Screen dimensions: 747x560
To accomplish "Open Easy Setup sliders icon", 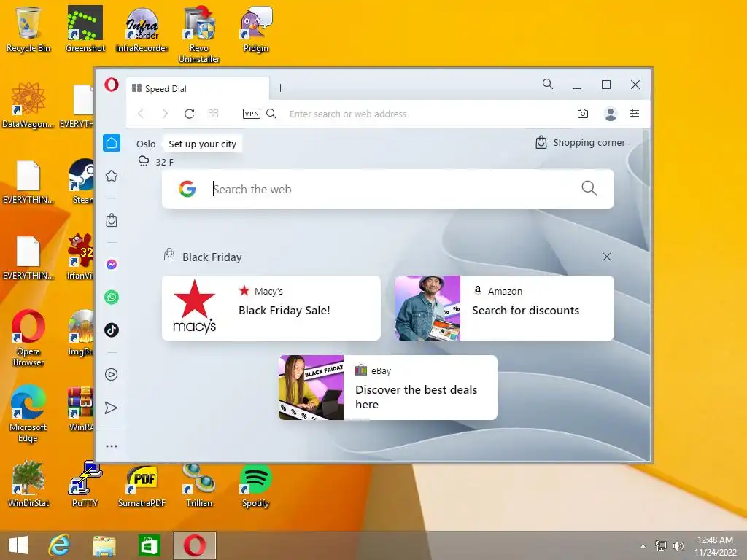I will click(x=635, y=113).
